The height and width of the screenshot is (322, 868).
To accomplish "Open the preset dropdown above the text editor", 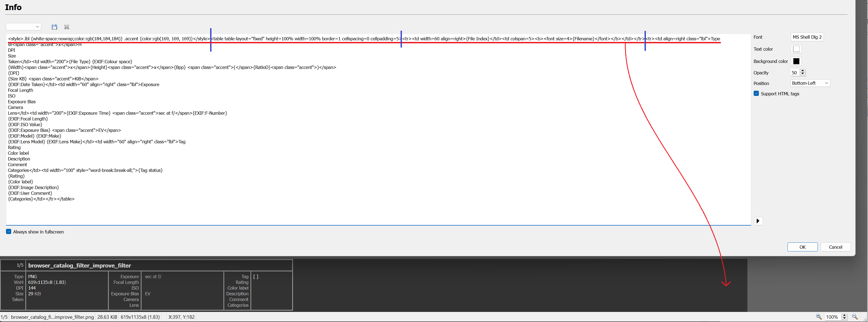I will click(x=23, y=27).
